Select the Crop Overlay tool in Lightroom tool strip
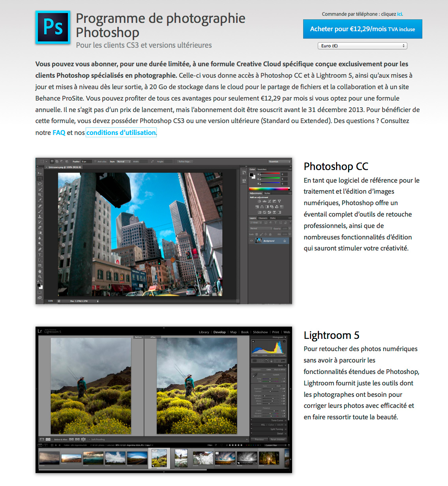This screenshot has width=448, height=486. click(x=255, y=361)
